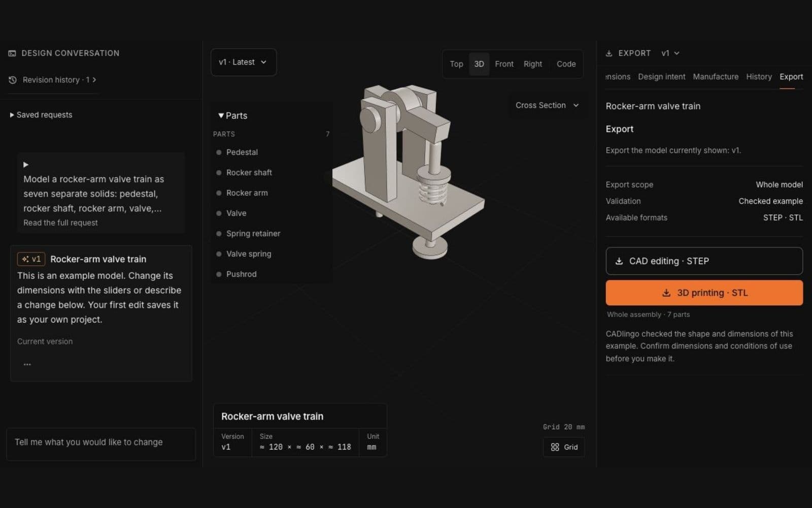Click the Design Conversation panel icon
Screen dimensions: 812x508
pos(12,53)
